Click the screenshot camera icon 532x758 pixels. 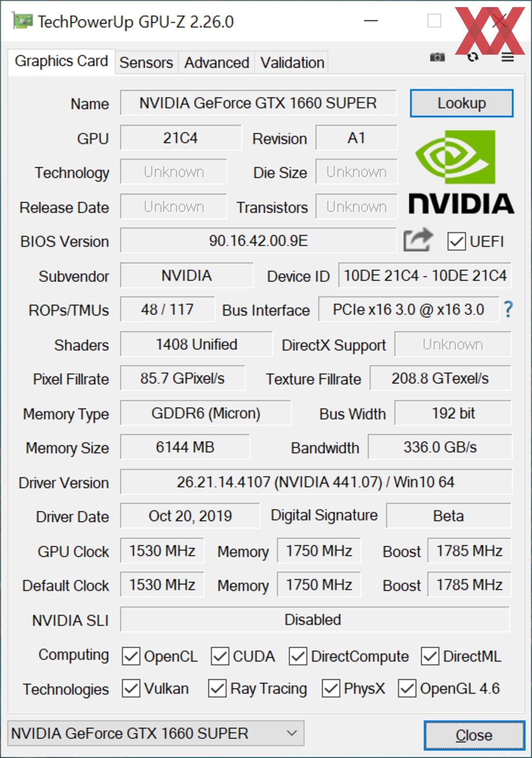point(437,57)
